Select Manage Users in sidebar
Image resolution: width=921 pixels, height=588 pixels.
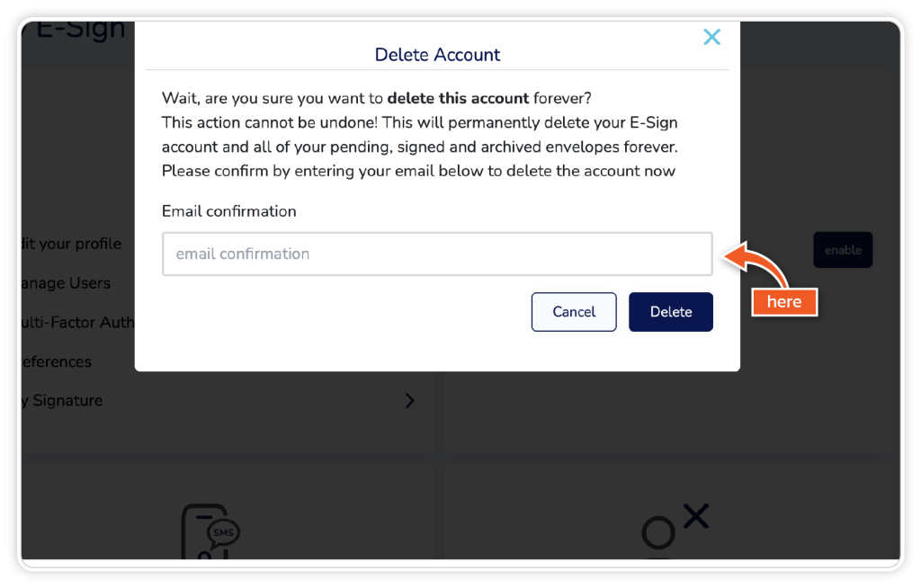pyautogui.click(x=66, y=283)
